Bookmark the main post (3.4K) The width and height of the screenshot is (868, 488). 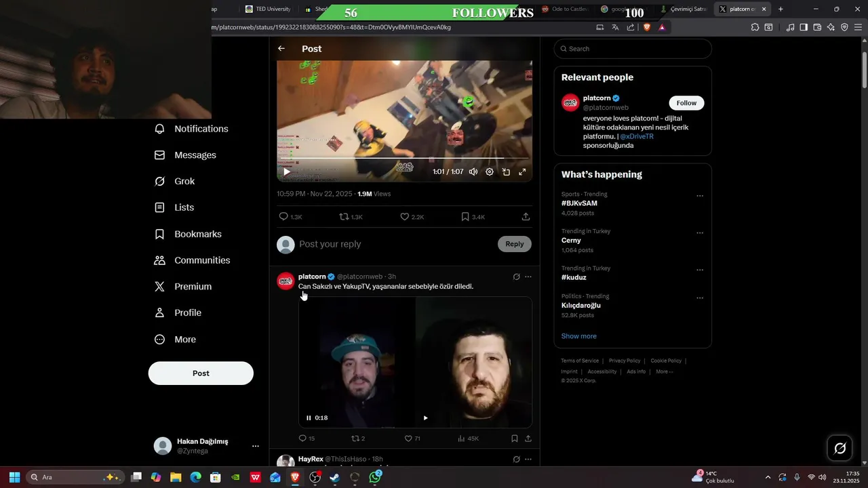click(473, 217)
